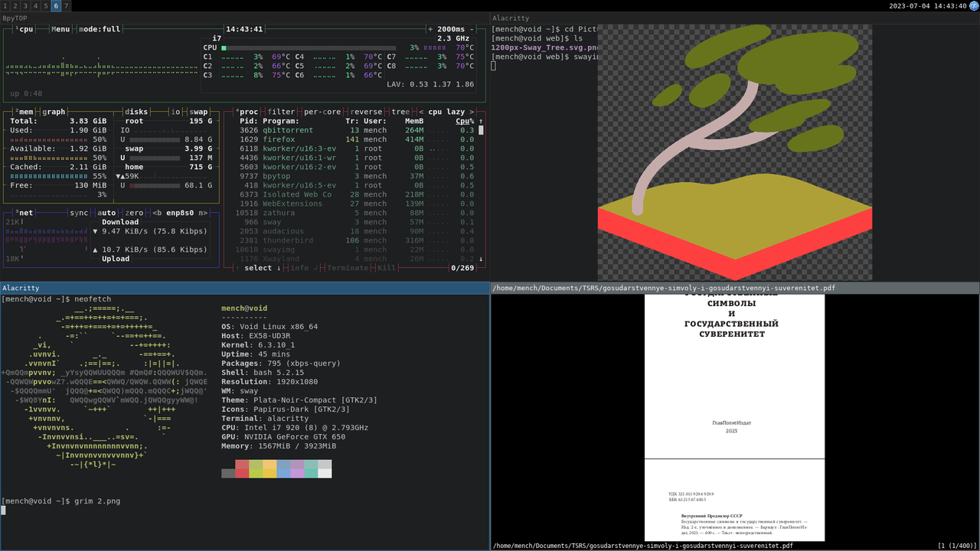
Task: Open the bpytop Menu
Action: (61, 29)
